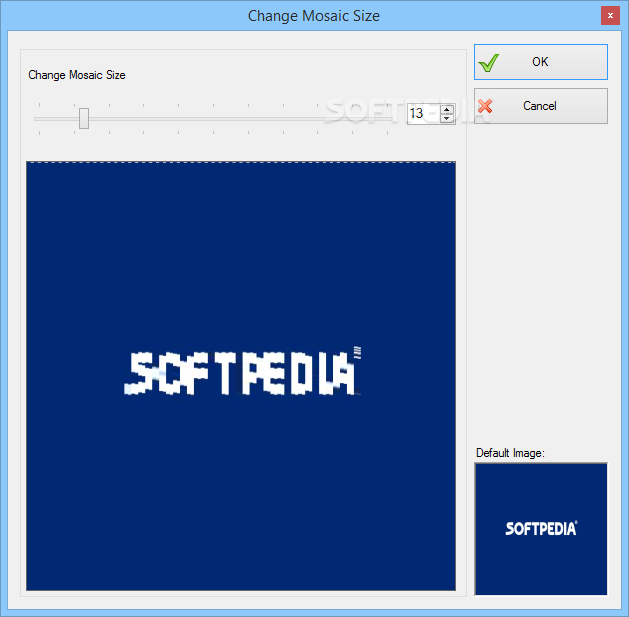Click the Cancel button
The image size is (629, 617).
[x=541, y=106]
